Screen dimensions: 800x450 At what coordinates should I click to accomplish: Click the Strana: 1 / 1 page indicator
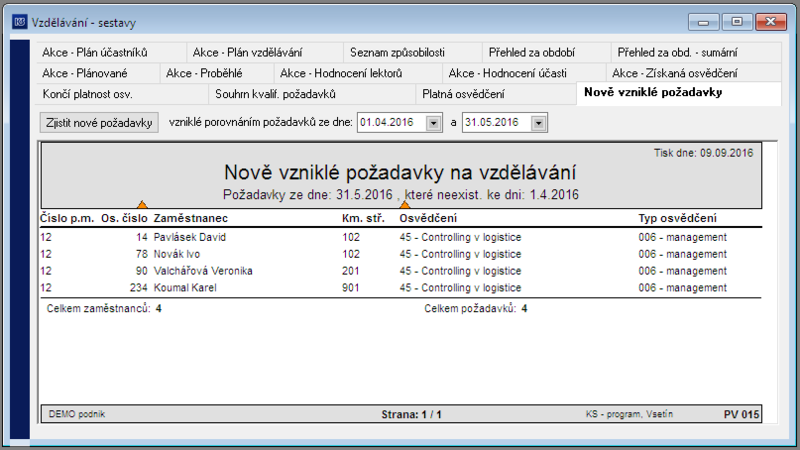411,414
